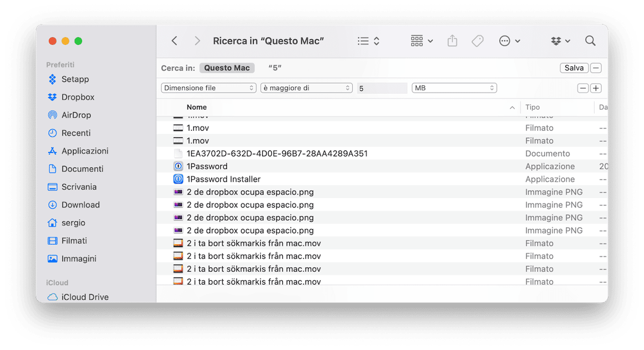Switch search scope to "5" folder
The image size is (644, 350).
pos(275,68)
